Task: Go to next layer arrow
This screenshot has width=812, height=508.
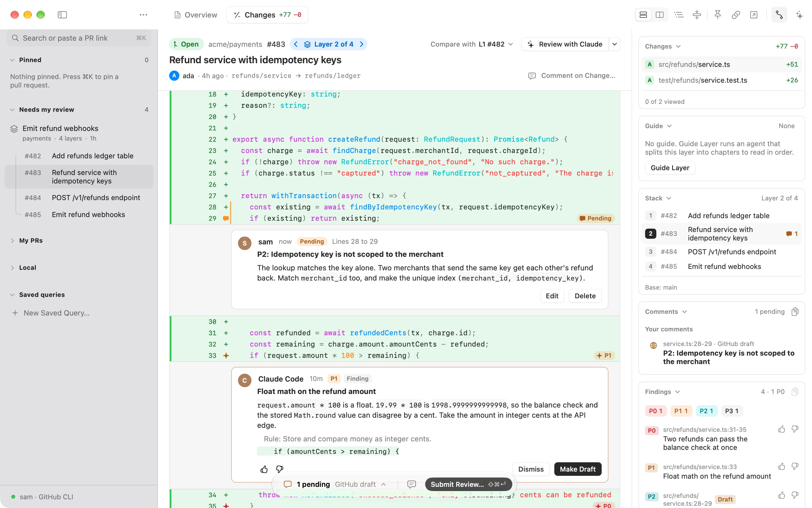Action: [x=362, y=44]
